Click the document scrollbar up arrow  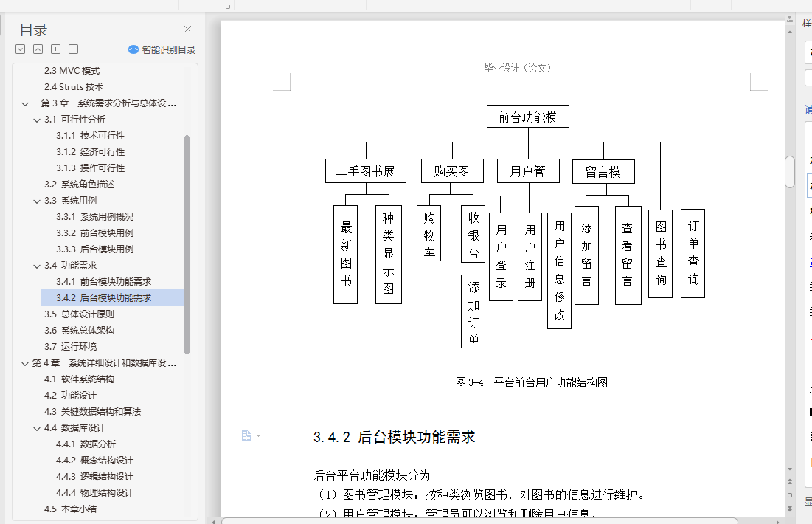click(x=790, y=32)
